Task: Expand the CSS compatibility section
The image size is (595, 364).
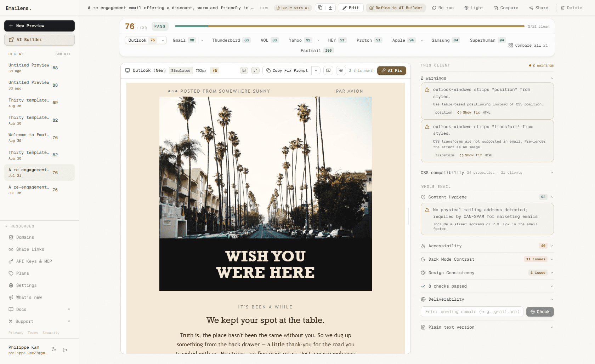Action: 487,173
